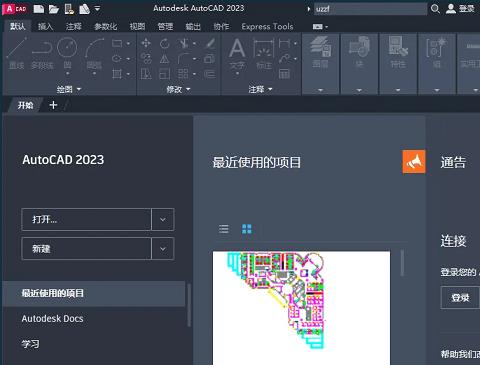Click the left sidebar vertical scrollbar
The height and width of the screenshot is (365, 480).
pos(189,305)
